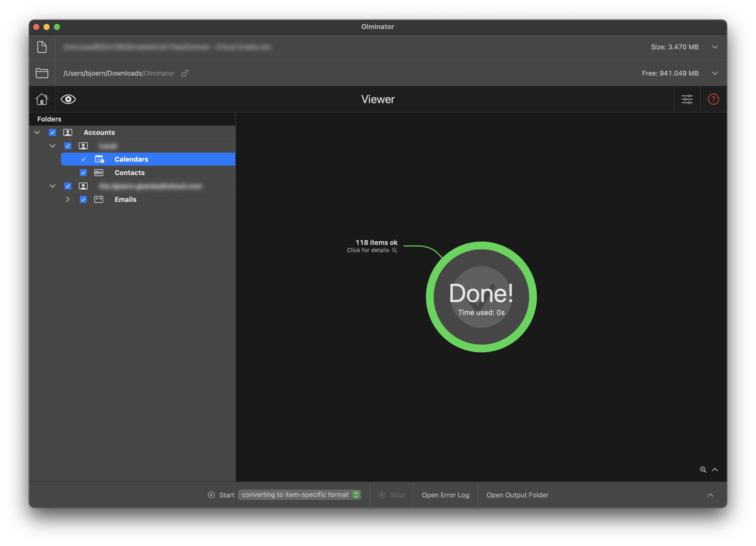Click the blurred source file path
The height and width of the screenshot is (546, 756).
pyautogui.click(x=167, y=47)
